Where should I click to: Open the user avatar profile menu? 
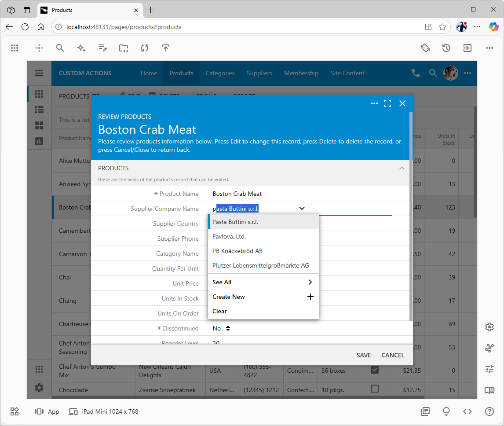451,73
